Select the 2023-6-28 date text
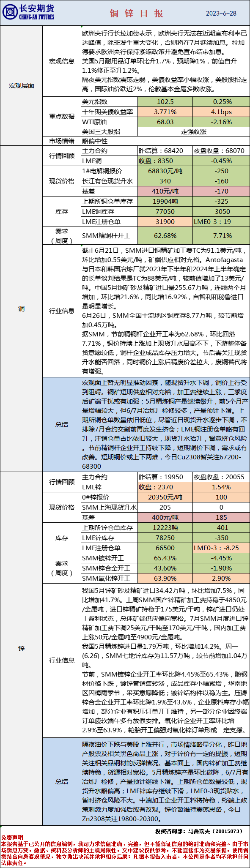The height and width of the screenshot is (868, 250). (221, 13)
